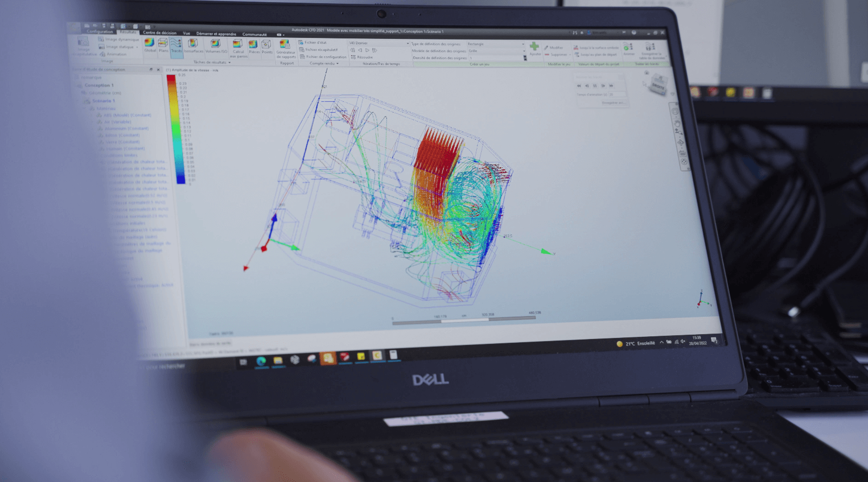Click Enregistrer la table de données icon
The width and height of the screenshot is (868, 482).
tap(650, 47)
